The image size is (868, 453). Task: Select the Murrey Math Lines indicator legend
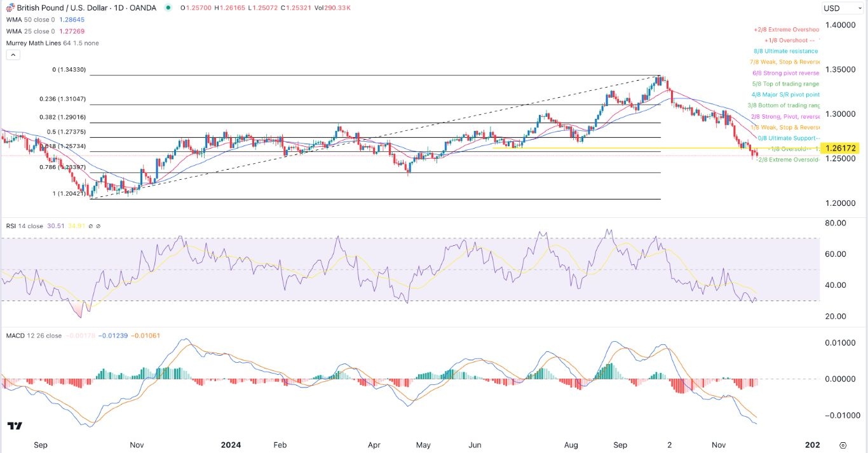35,43
